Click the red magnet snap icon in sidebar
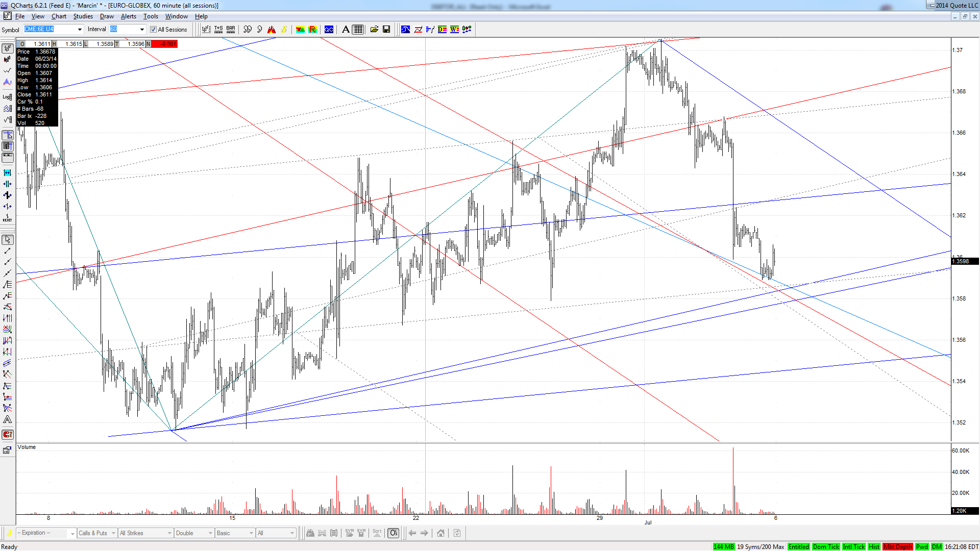 (8, 435)
